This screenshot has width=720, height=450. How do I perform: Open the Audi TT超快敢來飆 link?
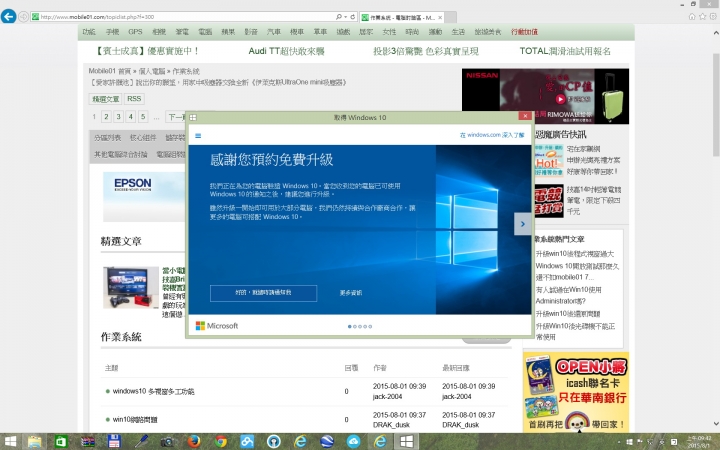(287, 51)
